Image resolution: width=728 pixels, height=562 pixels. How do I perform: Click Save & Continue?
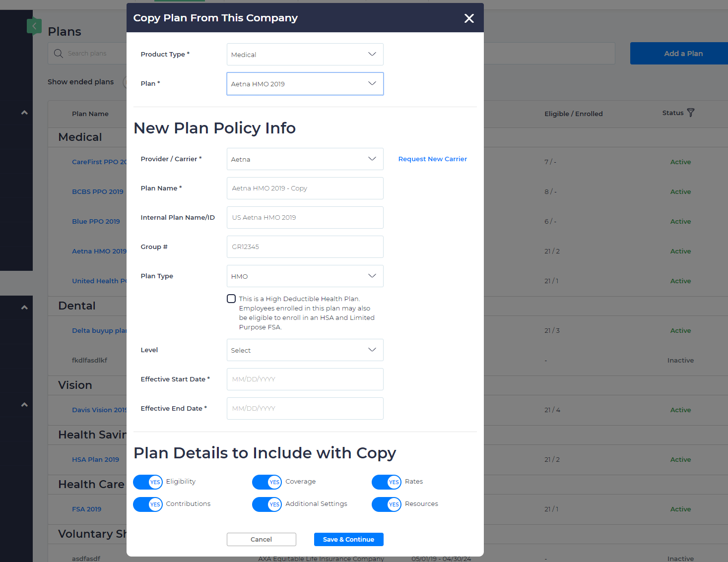[x=348, y=539]
